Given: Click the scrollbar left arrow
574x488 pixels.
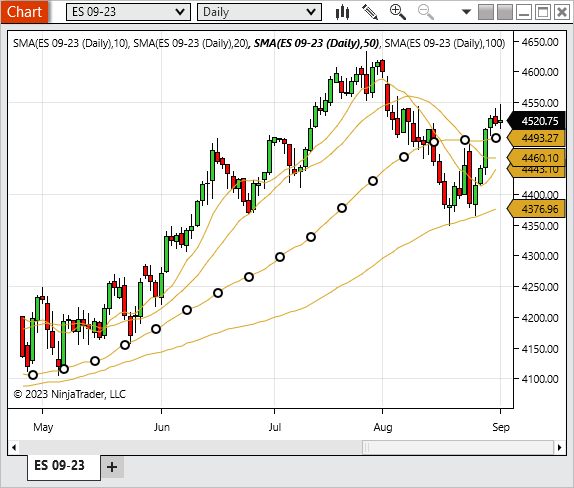Looking at the screenshot, I should 14,447.
